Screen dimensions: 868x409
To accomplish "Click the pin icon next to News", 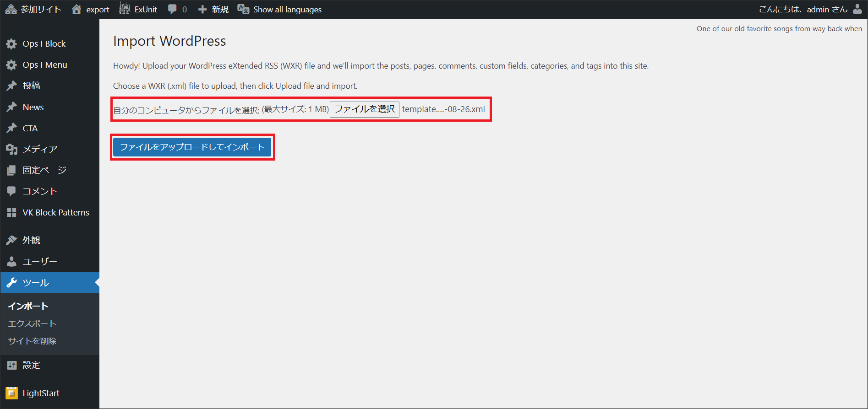I will click(x=11, y=107).
